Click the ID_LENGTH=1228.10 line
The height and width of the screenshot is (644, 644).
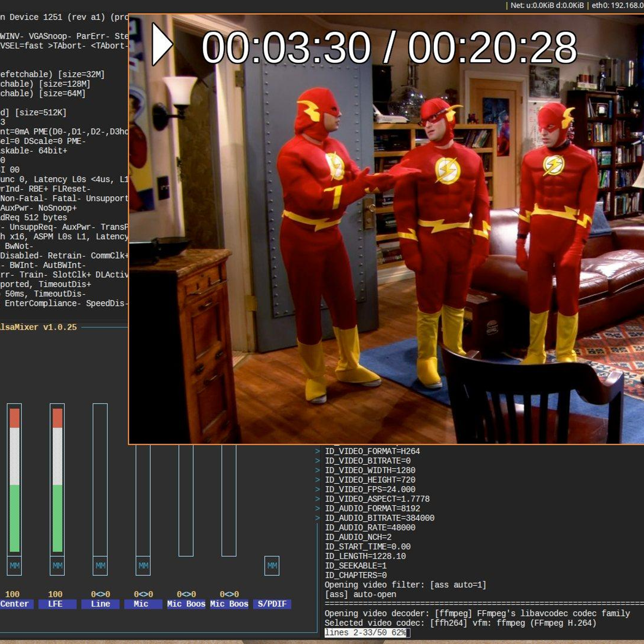click(x=365, y=556)
